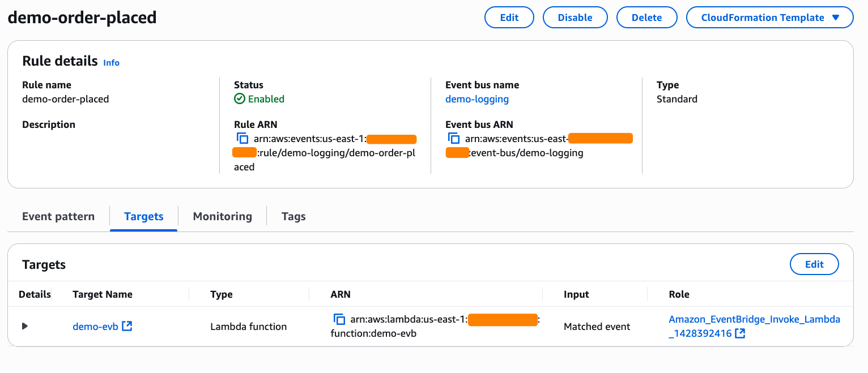Open Amazon_EventBridge_Invoke_Lambda role link
This screenshot has height=373, width=868.
pos(754,319)
